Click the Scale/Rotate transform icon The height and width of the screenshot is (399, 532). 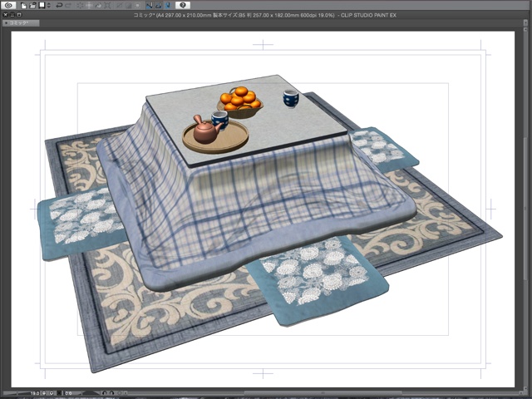[107, 6]
